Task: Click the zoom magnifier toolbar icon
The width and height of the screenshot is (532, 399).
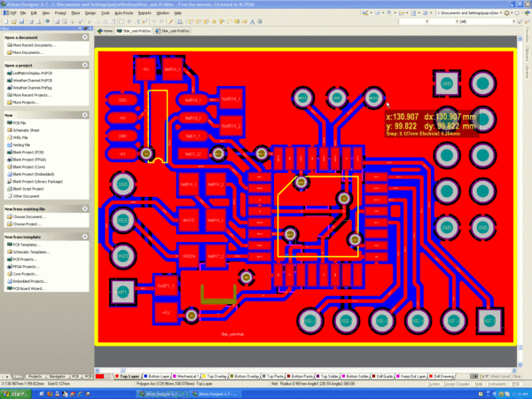Action: (73, 21)
